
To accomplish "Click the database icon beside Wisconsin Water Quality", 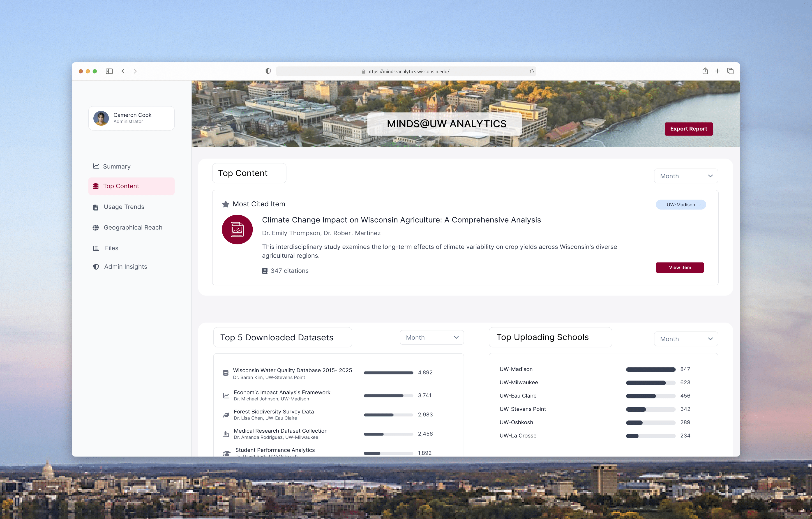I will (226, 373).
